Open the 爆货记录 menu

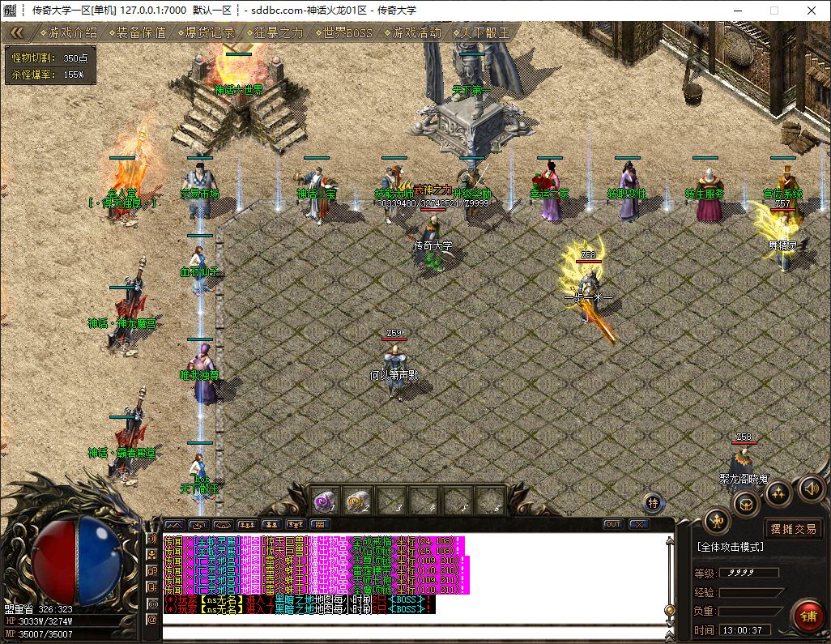[x=207, y=33]
